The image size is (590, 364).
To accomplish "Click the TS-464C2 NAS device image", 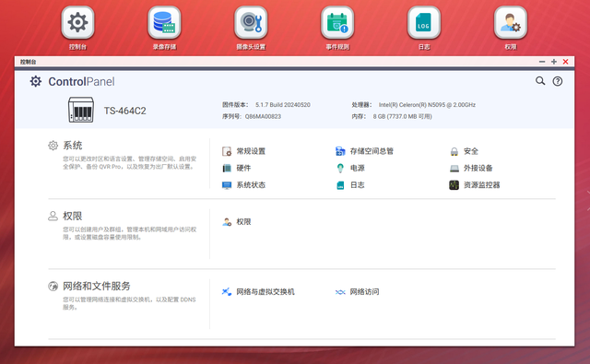I will pyautogui.click(x=81, y=110).
